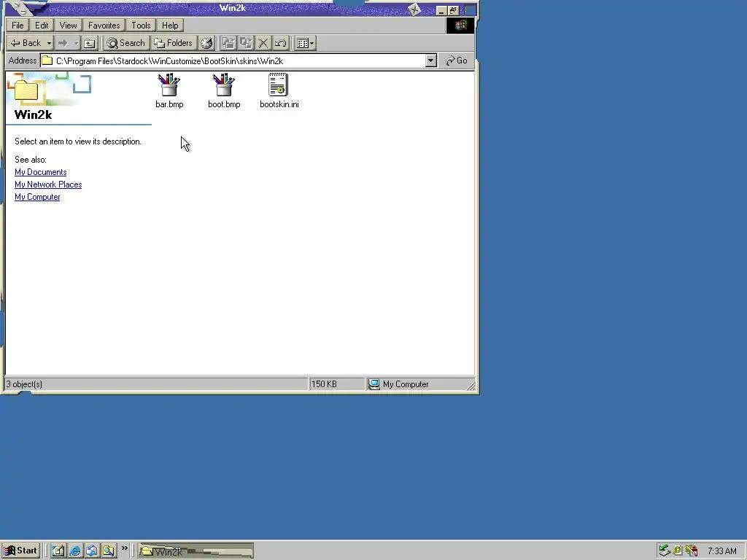Click the Windows logo throbber icon
747x560 pixels.
point(460,26)
